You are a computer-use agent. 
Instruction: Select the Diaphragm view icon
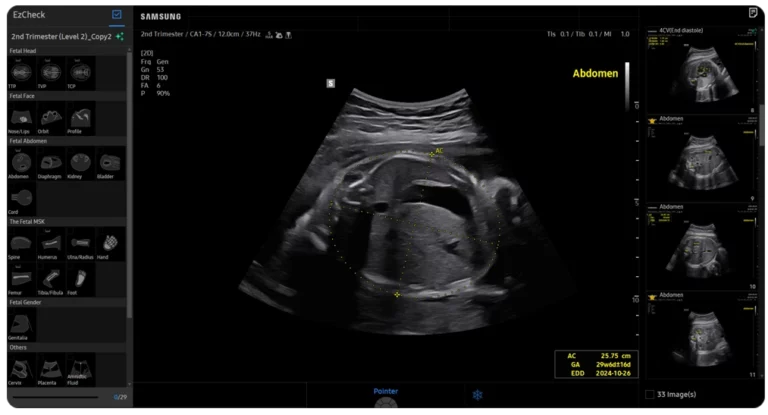(x=51, y=163)
